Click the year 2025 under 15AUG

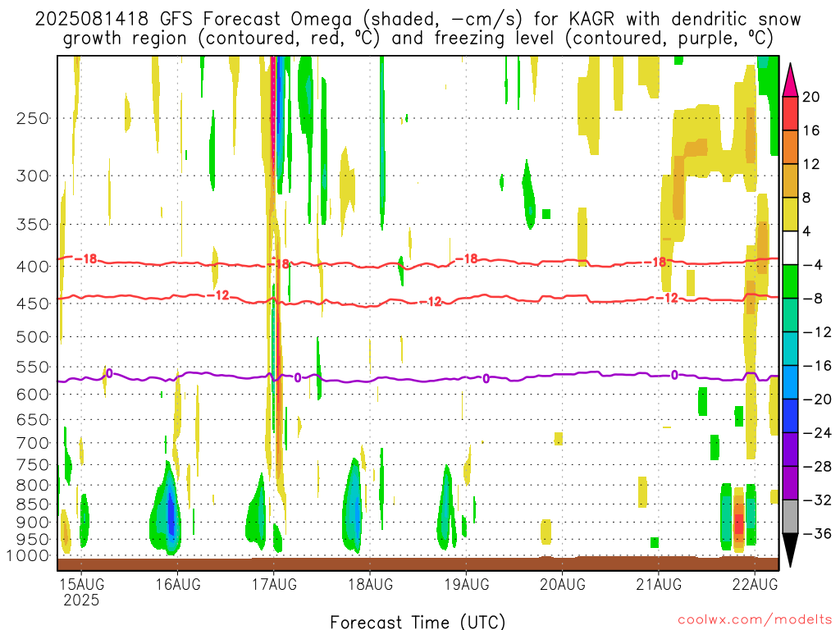[x=81, y=600]
